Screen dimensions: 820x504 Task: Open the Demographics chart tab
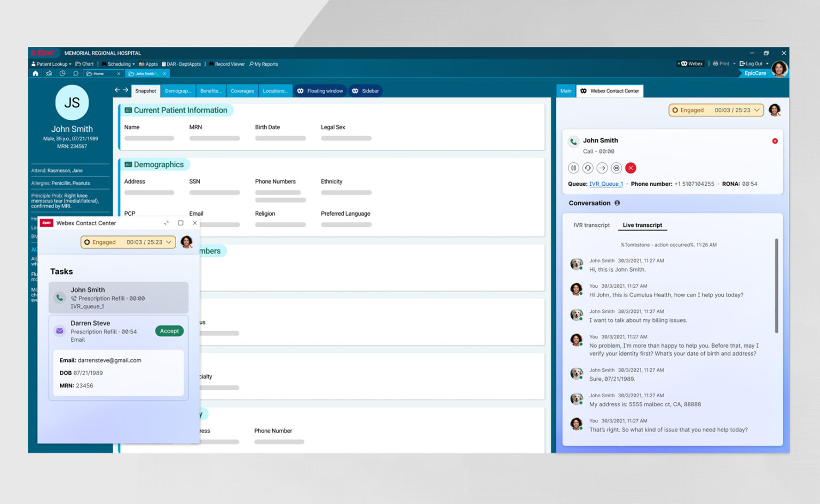(178, 91)
